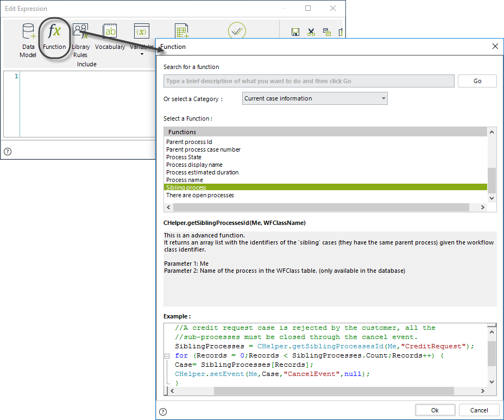Click the example code horizontal scrollbar thumb

click(x=334, y=391)
